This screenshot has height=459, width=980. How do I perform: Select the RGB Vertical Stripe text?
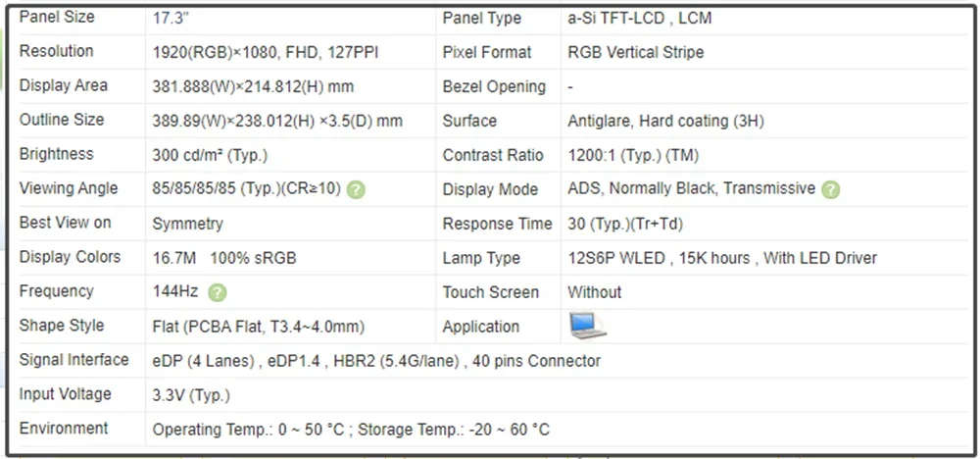click(635, 52)
